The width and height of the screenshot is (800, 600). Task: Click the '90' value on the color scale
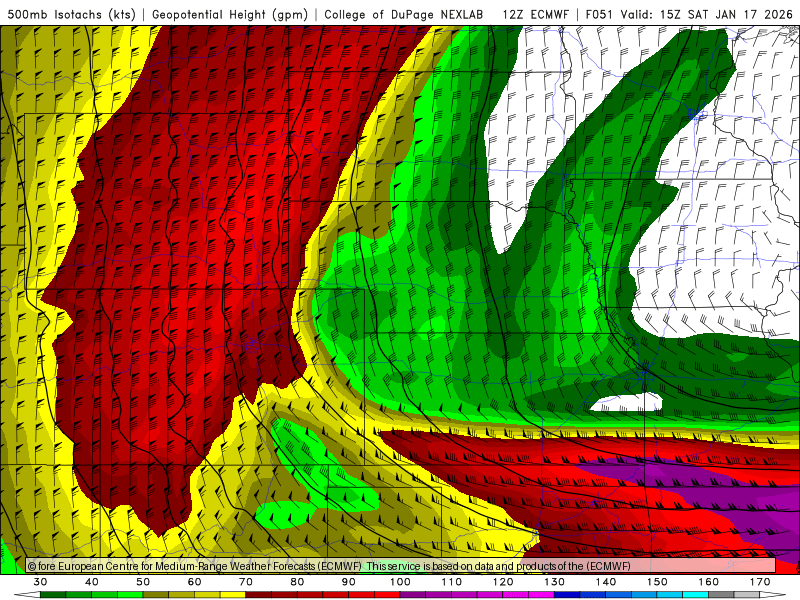[x=349, y=582]
